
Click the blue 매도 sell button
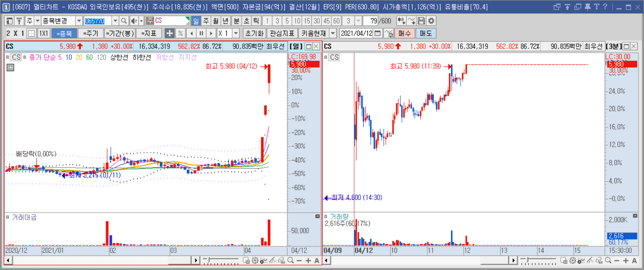click(426, 33)
